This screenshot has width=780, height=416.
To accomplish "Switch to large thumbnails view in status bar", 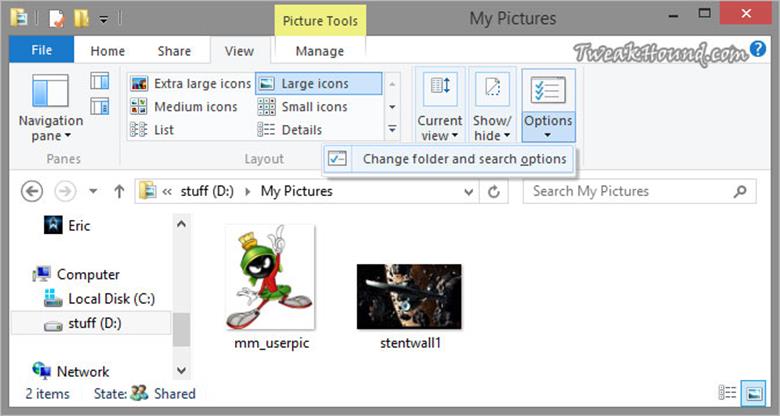I will pos(754,394).
